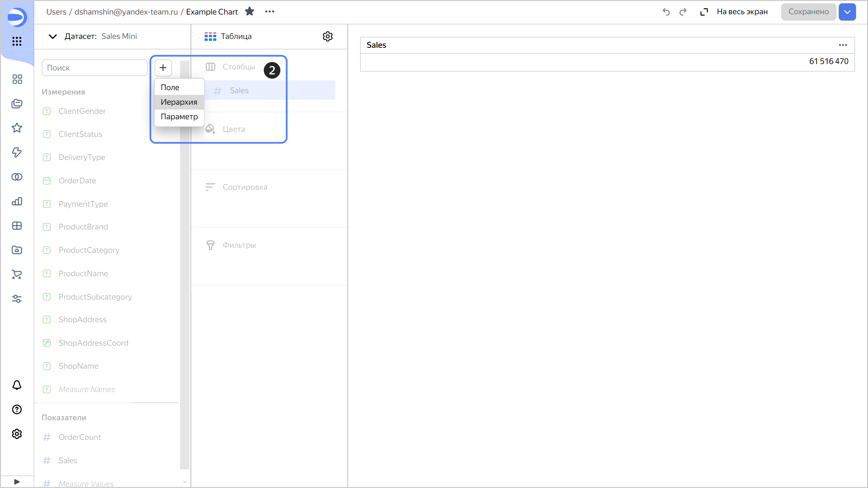Viewport: 868px width, 488px height.
Task: Open the marketplace cart icon
Action: [x=17, y=274]
